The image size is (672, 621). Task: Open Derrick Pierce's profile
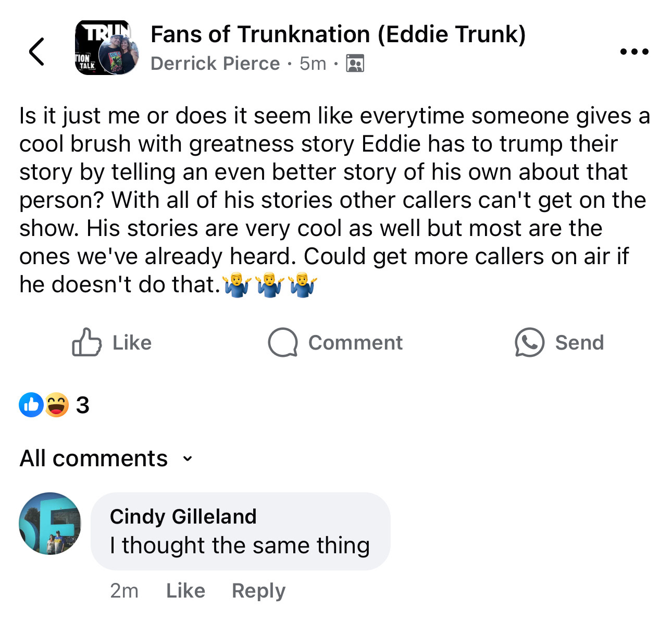(x=215, y=64)
